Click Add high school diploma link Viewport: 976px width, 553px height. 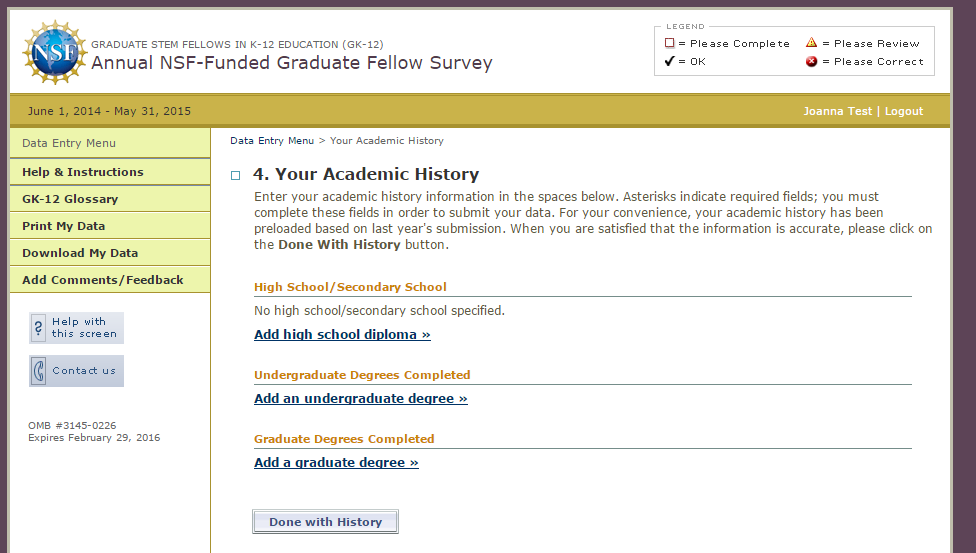(x=342, y=335)
